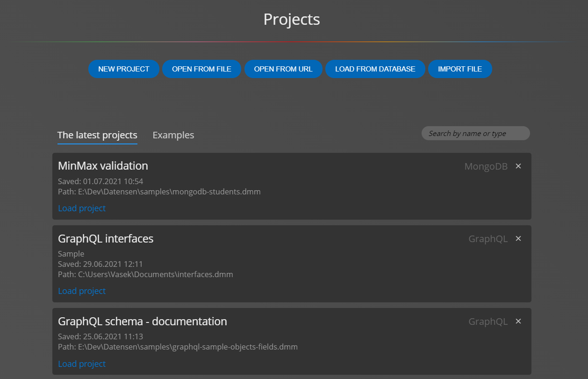The image size is (588, 379).
Task: Click the MinMax validation project title
Action: point(103,165)
